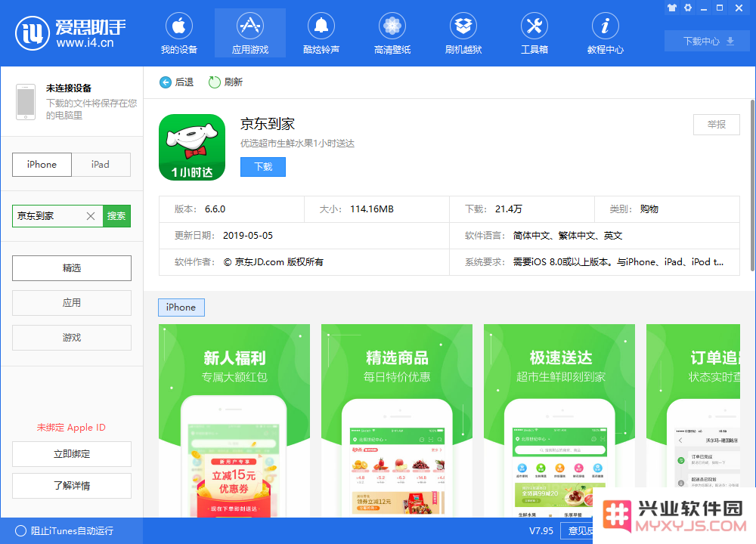Open the 应用 category

[x=72, y=302]
